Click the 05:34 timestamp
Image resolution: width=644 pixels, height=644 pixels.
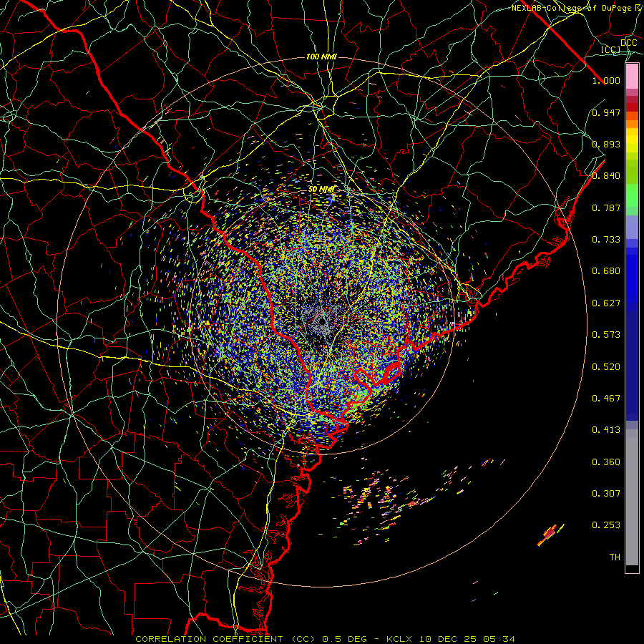[497, 639]
